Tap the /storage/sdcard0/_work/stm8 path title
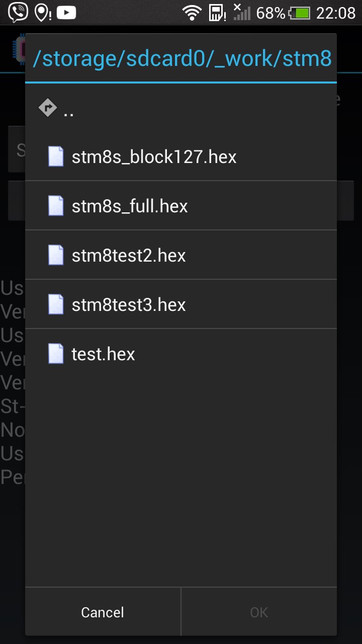The height and width of the screenshot is (644, 362). (182, 59)
